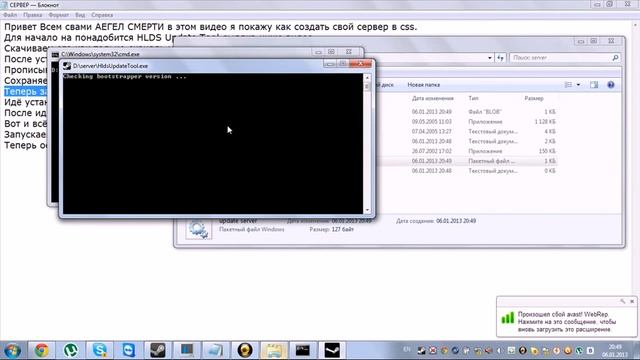Open the Справка menu in Notepad
The image size is (640, 360).
pos(102,15)
